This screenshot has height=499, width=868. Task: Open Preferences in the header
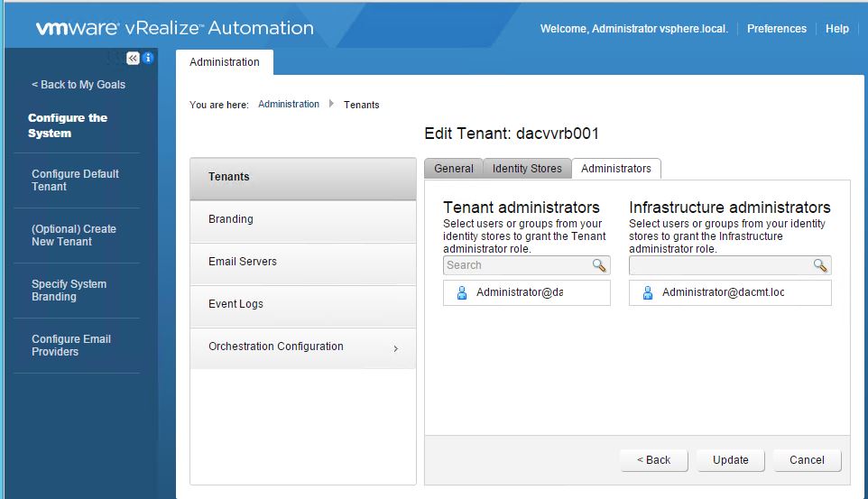(x=777, y=29)
